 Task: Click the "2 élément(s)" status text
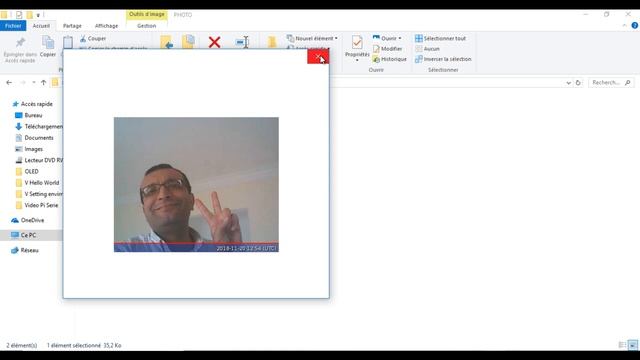(22, 345)
